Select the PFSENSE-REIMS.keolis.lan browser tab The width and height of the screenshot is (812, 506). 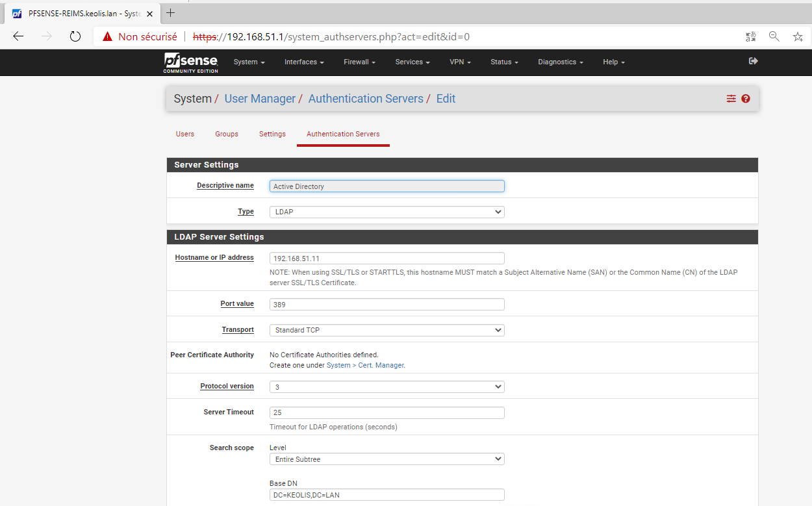[82, 14]
